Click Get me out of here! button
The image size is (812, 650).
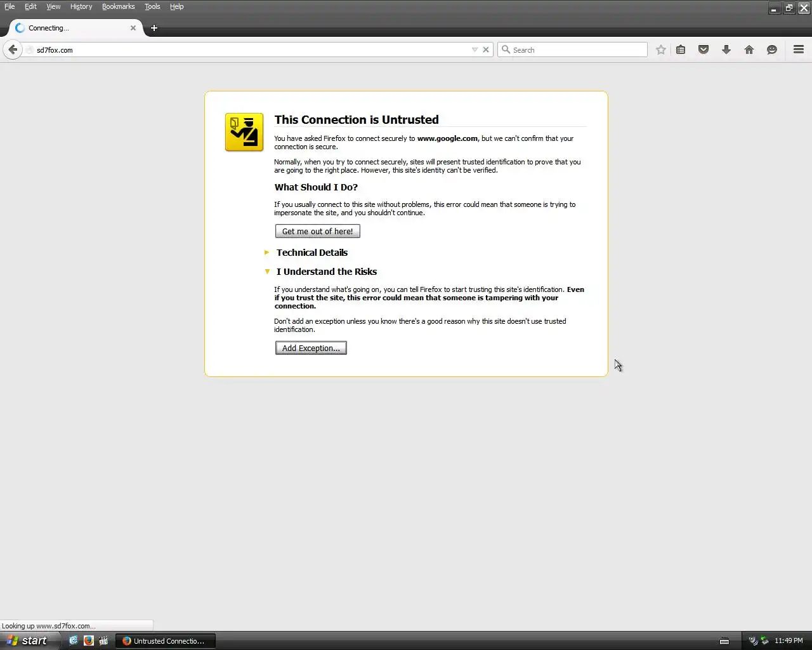click(x=317, y=231)
